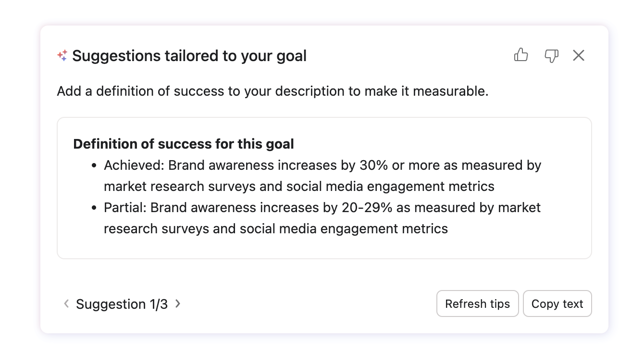Image resolution: width=644 pixels, height=354 pixels.
Task: Click the word "Partial:" in second bullet
Action: coord(125,207)
